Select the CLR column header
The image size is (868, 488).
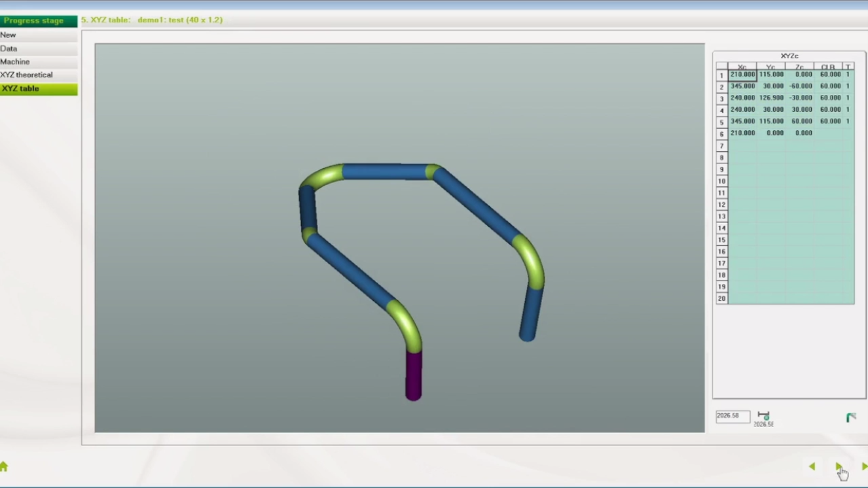coord(828,67)
